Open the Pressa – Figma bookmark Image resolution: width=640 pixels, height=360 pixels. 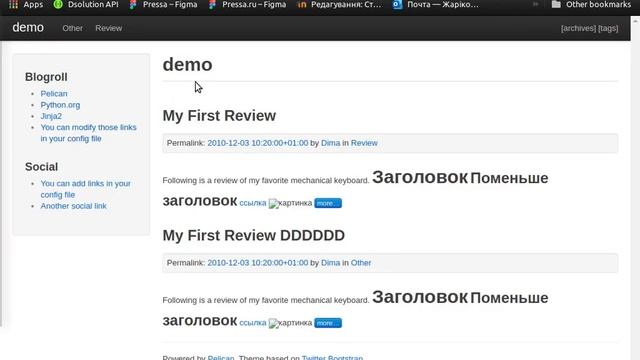tap(163, 4)
